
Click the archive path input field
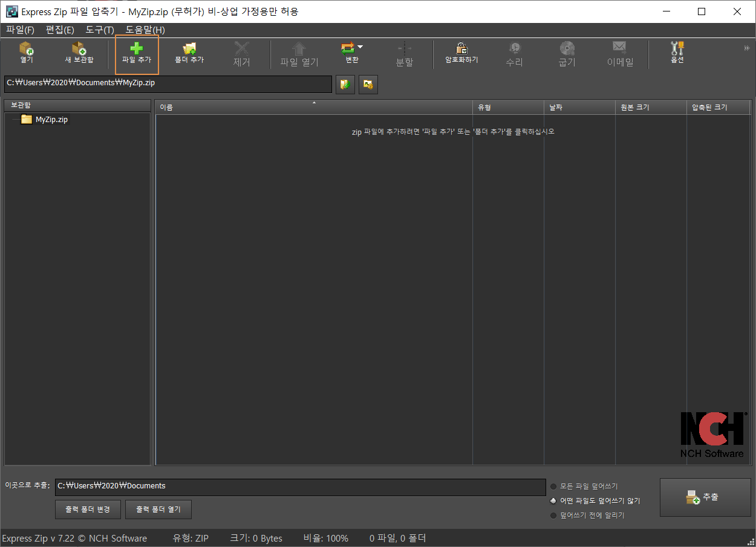coord(168,84)
